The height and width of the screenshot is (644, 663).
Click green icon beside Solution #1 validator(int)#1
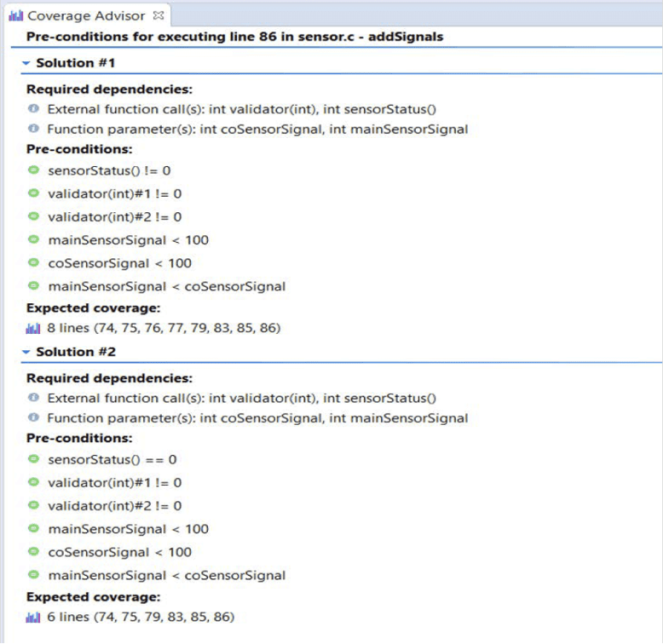point(33,193)
